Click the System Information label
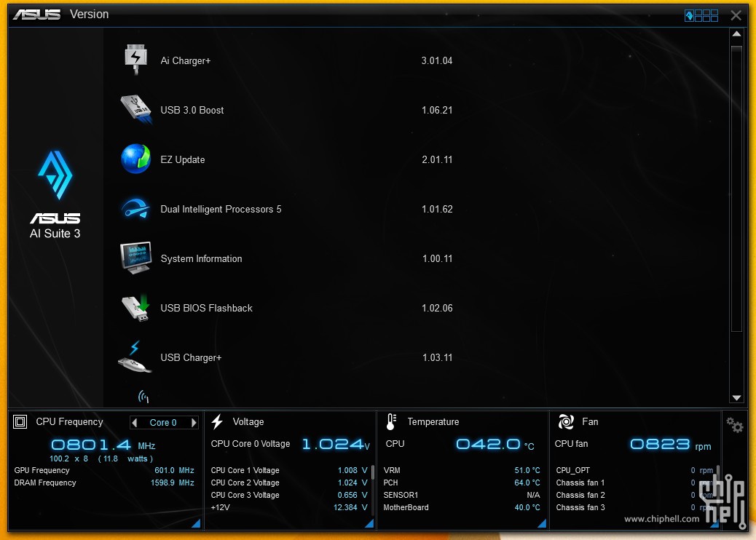756x540 pixels. pos(201,258)
